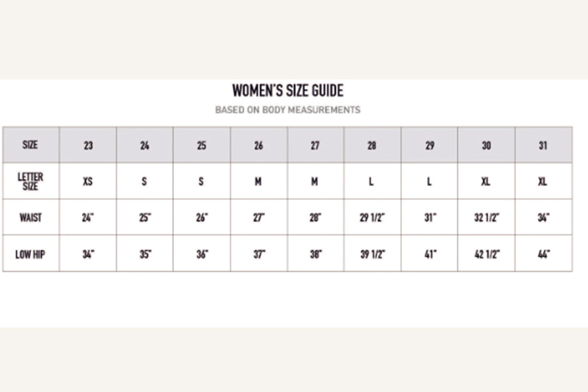Click the 35" low hip cell
The width and height of the screenshot is (588, 392).
tap(145, 254)
